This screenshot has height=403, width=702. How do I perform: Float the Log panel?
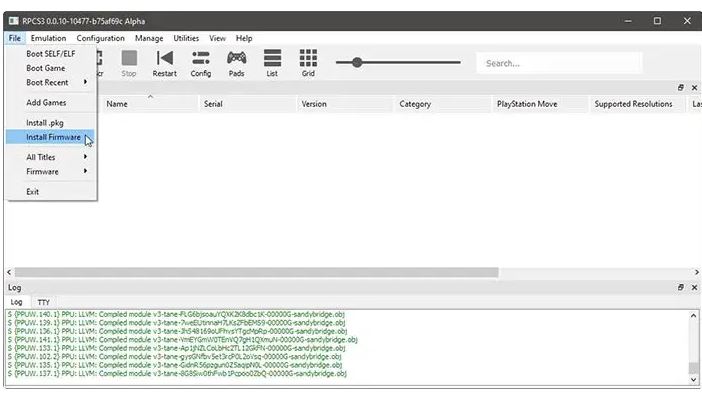[681, 287]
